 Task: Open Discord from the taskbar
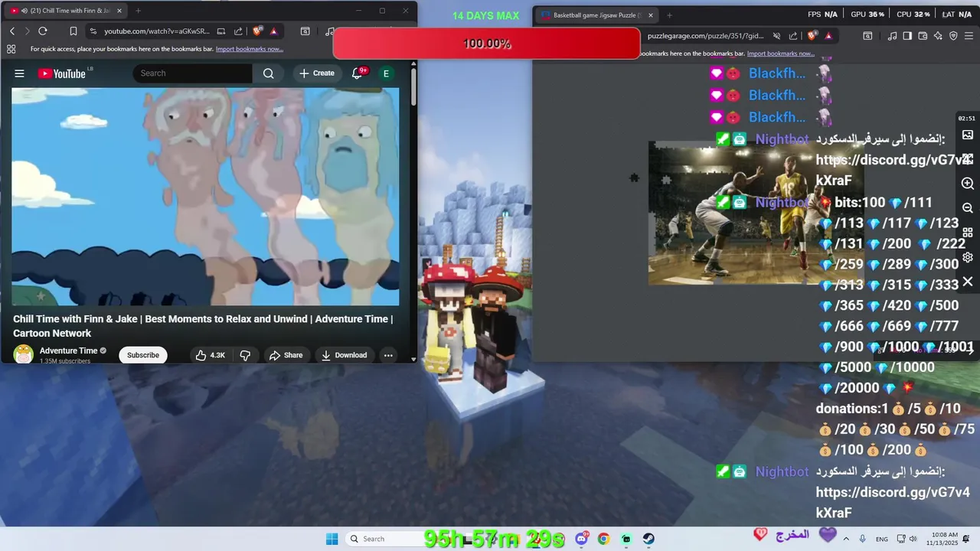(582, 539)
